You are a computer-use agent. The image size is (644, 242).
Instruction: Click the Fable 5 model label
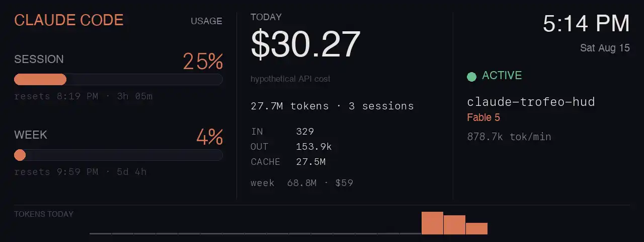coord(483,117)
